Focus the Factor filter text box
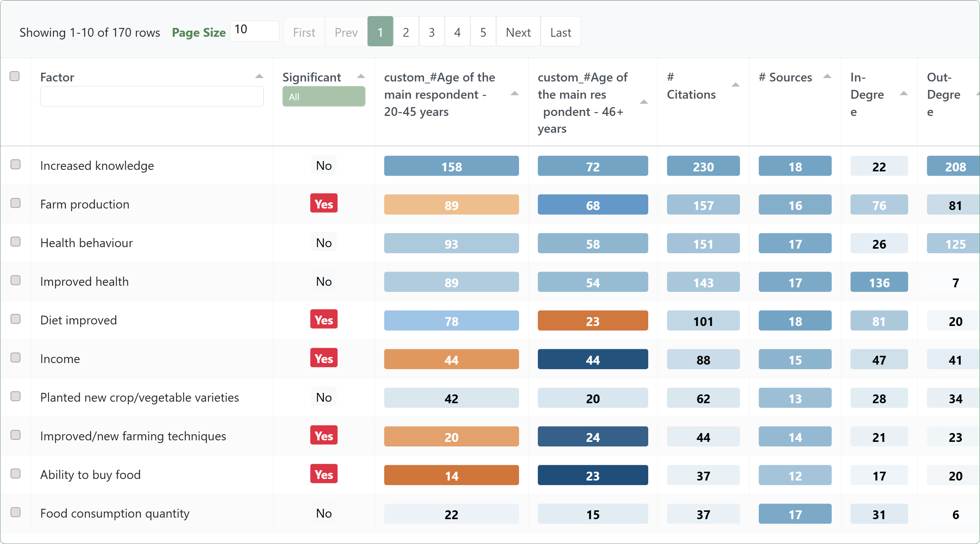Screen dimensions: 980x544 [x=151, y=96]
